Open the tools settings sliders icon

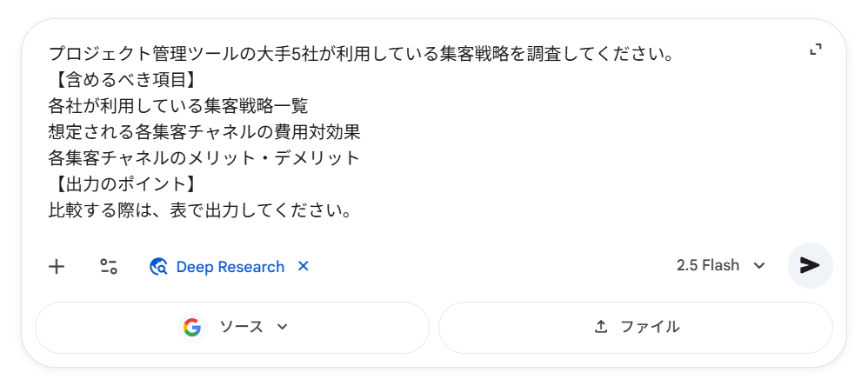pyautogui.click(x=109, y=267)
